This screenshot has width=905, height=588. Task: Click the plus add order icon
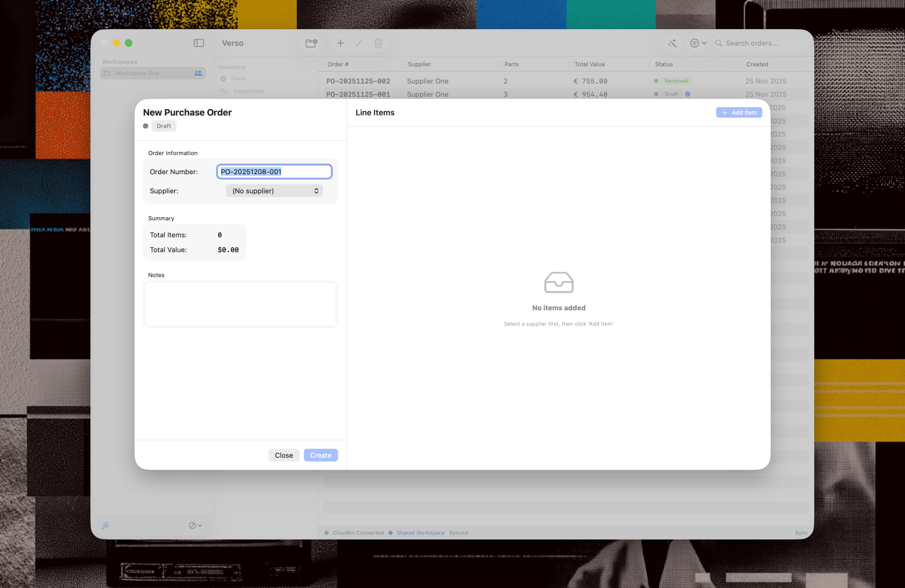click(x=340, y=43)
